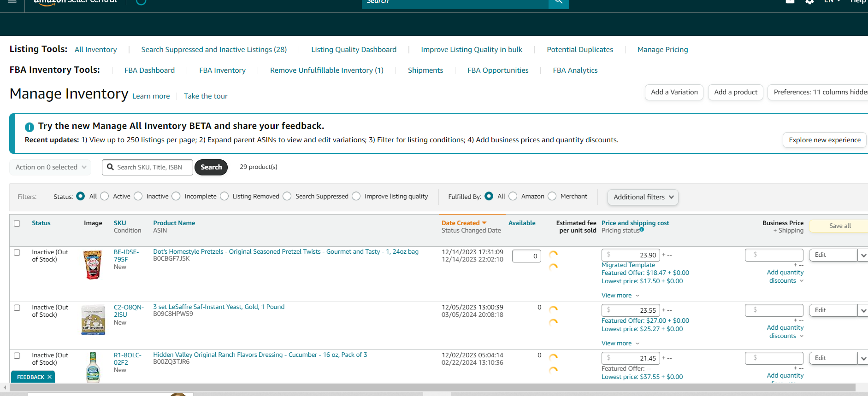The width and height of the screenshot is (868, 396).
Task: Filter Fulfilled By Merchant
Action: [x=552, y=196]
